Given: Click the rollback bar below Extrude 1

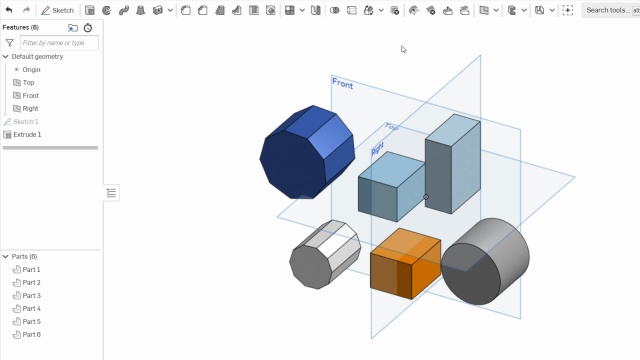Looking at the screenshot, I should pos(50,148).
